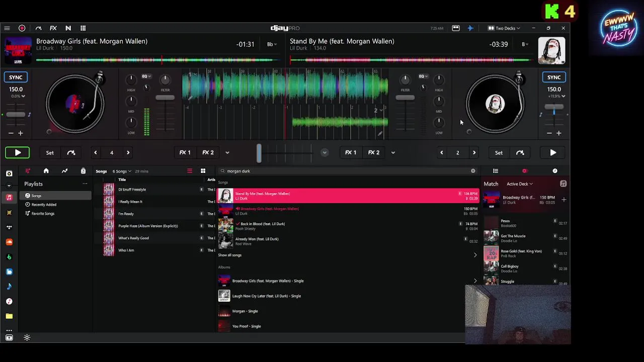Open the SoundCloud source in sidebar
Image resolution: width=644 pixels, height=362 pixels.
coord(9,242)
